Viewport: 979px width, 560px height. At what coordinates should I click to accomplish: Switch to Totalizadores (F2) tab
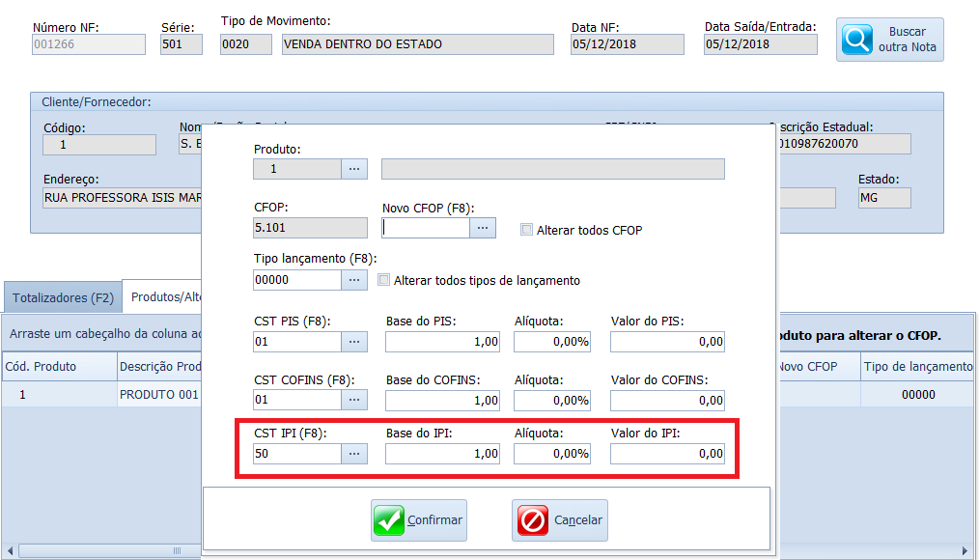pyautogui.click(x=63, y=297)
